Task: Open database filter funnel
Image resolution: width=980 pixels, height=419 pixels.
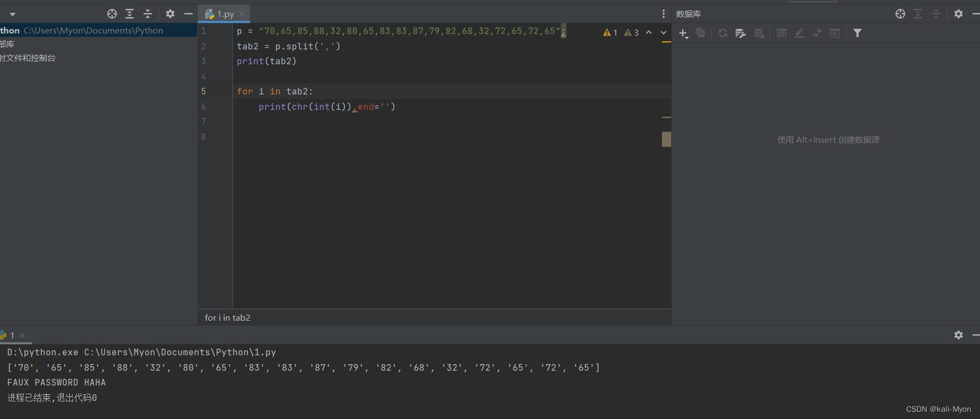Action: point(857,33)
